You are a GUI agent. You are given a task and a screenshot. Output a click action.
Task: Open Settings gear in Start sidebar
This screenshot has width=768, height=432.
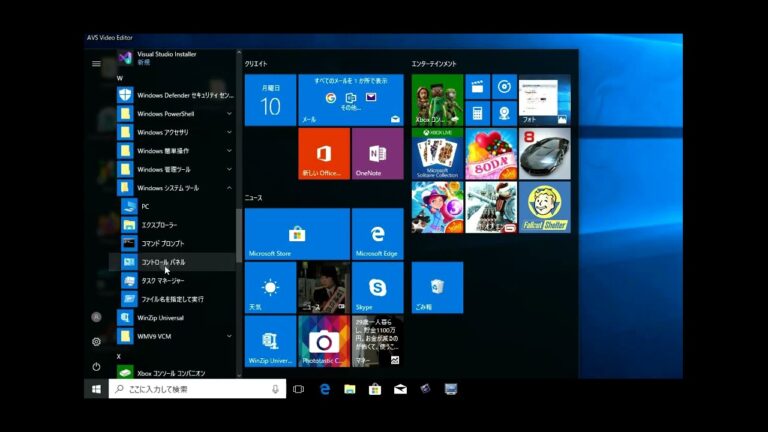click(96, 341)
